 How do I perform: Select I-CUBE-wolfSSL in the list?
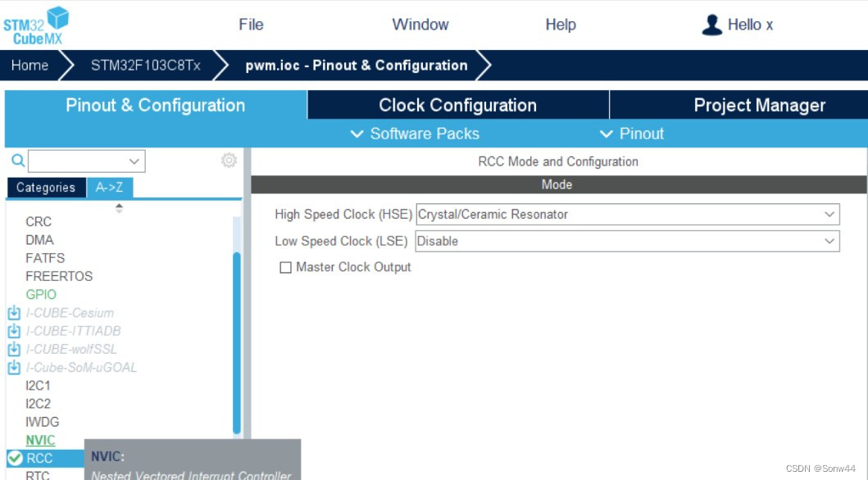coord(70,350)
